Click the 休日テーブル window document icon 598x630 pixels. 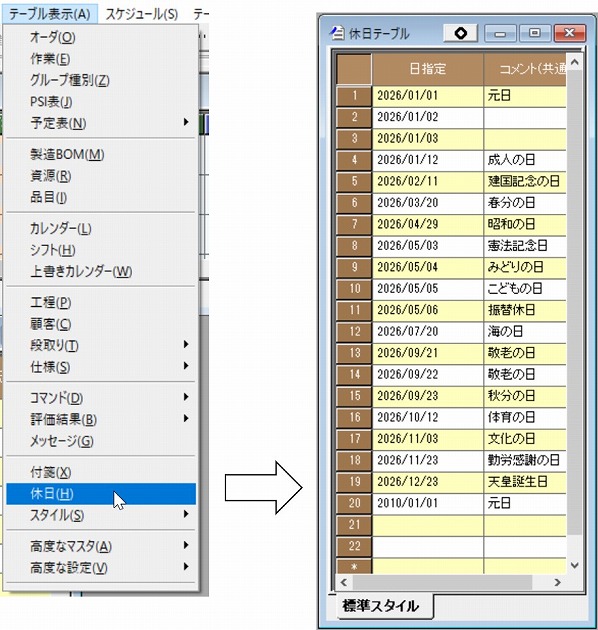[337, 33]
